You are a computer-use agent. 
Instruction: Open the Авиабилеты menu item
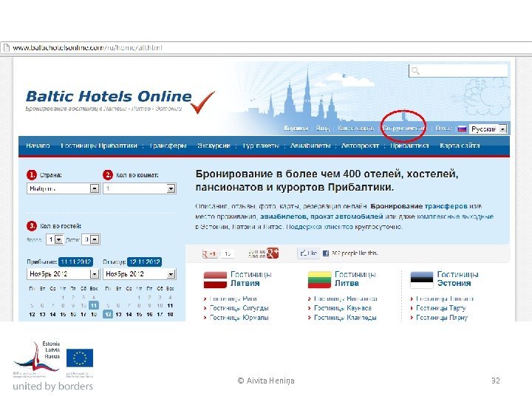310,146
